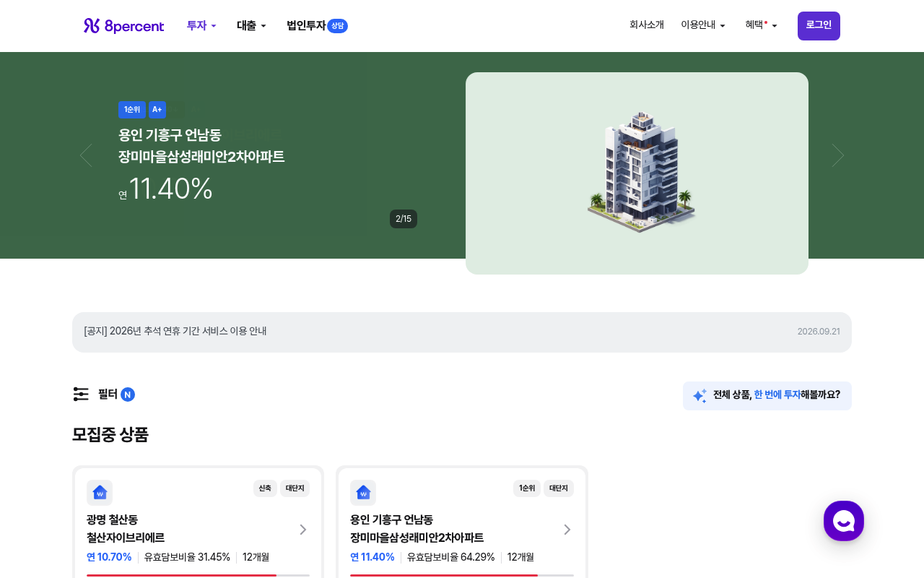Open 광명 철산동 card via chevron
The image size is (924, 578).
(303, 530)
